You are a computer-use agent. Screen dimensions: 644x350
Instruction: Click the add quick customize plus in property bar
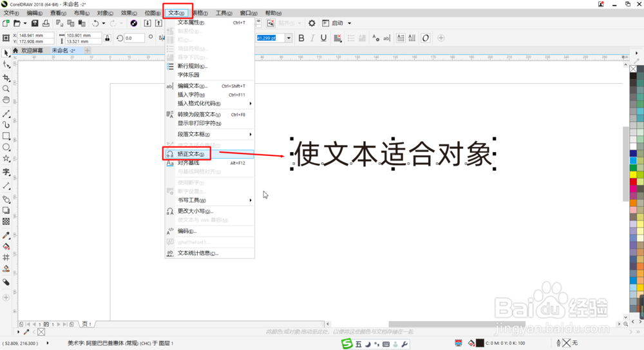point(441,38)
